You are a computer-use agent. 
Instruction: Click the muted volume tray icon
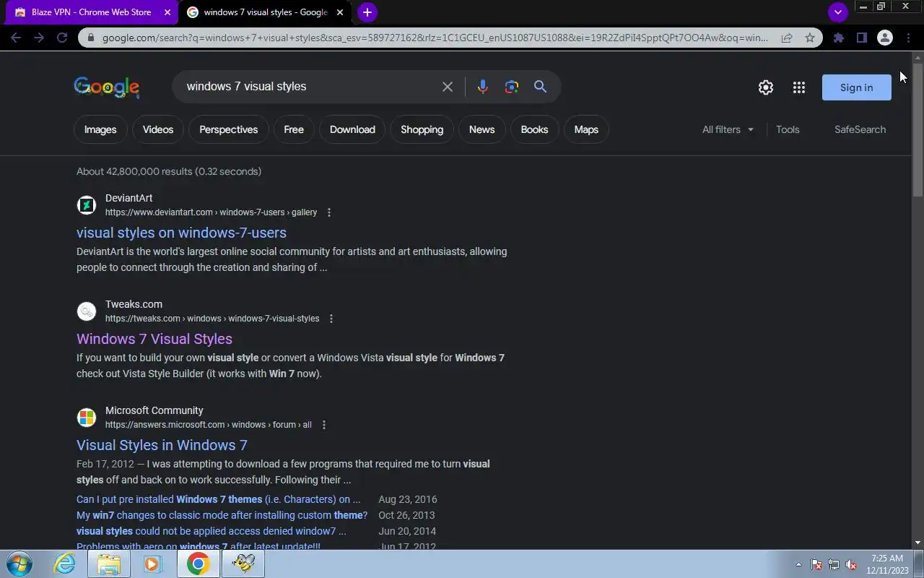[x=851, y=564]
